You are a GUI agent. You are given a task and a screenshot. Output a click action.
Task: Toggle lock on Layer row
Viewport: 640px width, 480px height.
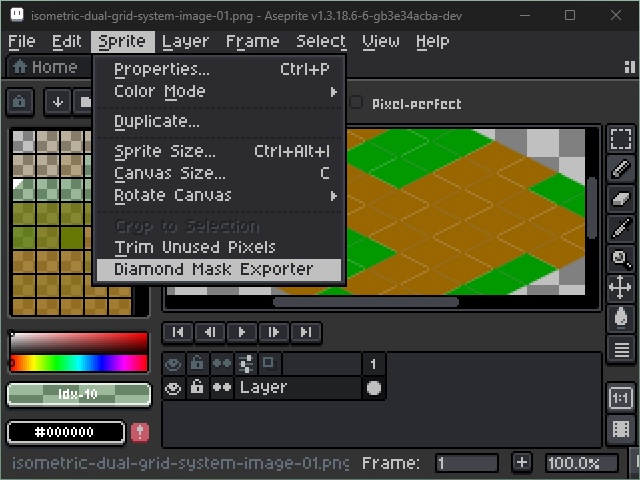(x=197, y=388)
